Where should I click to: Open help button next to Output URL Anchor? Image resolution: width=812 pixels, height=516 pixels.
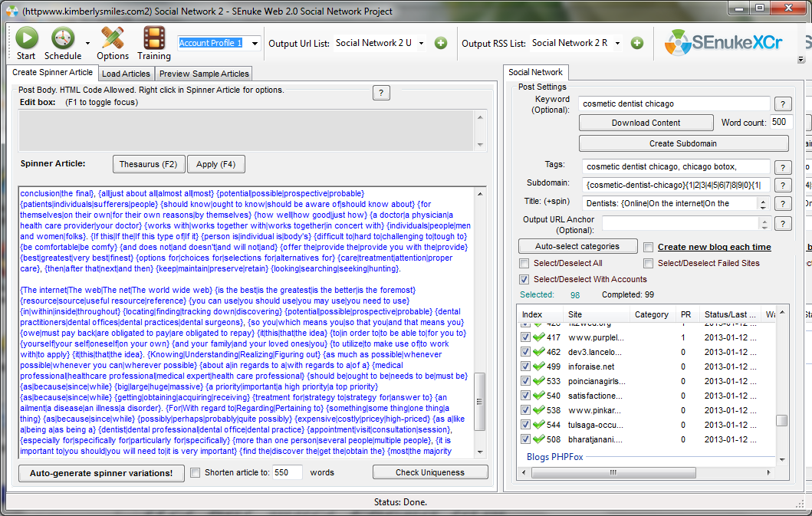(x=783, y=224)
